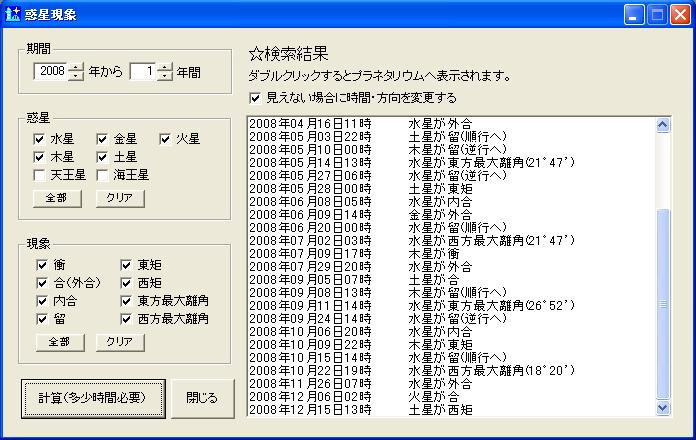Click the 閉じる button

(x=202, y=397)
